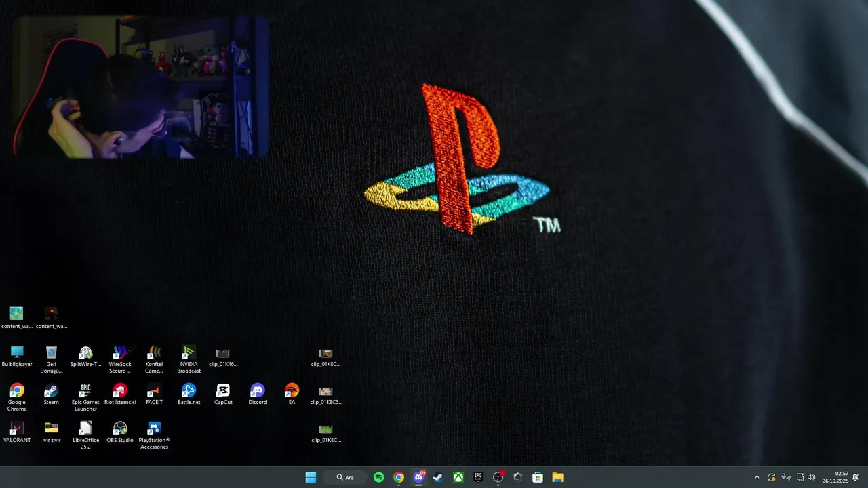The height and width of the screenshot is (488, 868).
Task: Open Steam from the taskbar
Action: [x=438, y=477]
